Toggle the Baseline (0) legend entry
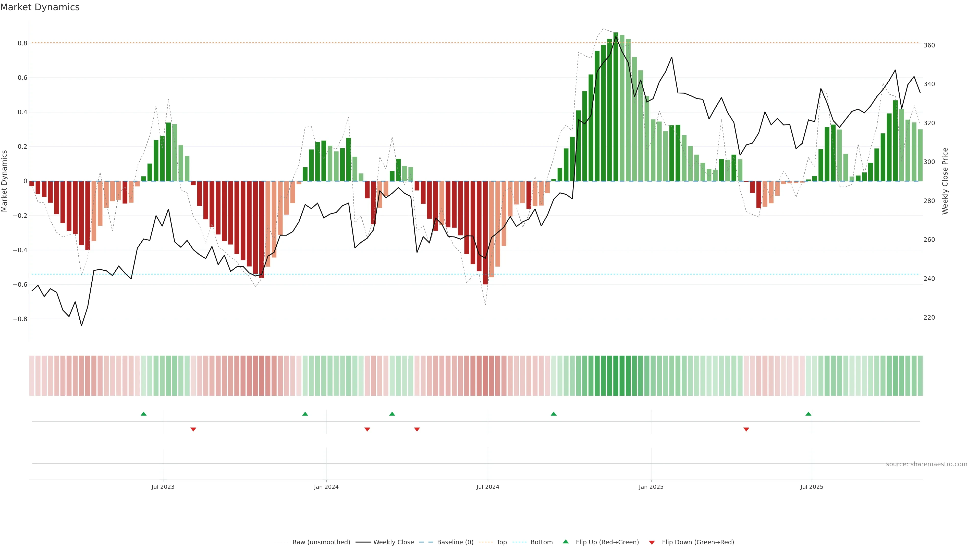 tap(455, 542)
